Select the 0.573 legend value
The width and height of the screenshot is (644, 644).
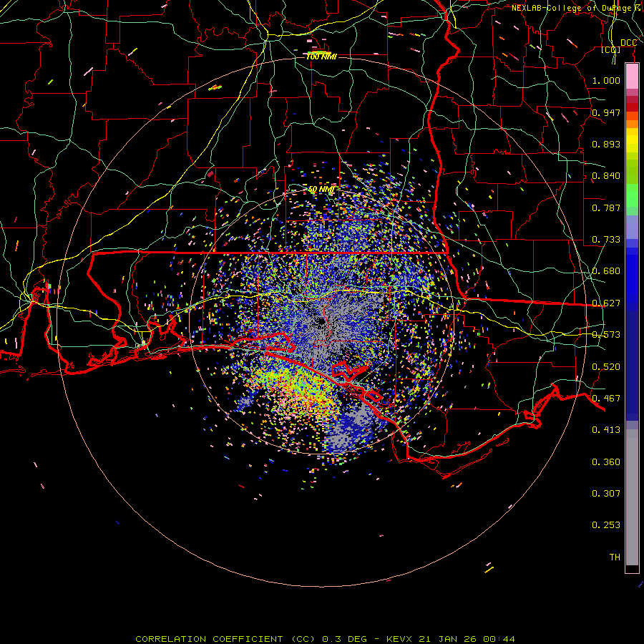point(606,335)
